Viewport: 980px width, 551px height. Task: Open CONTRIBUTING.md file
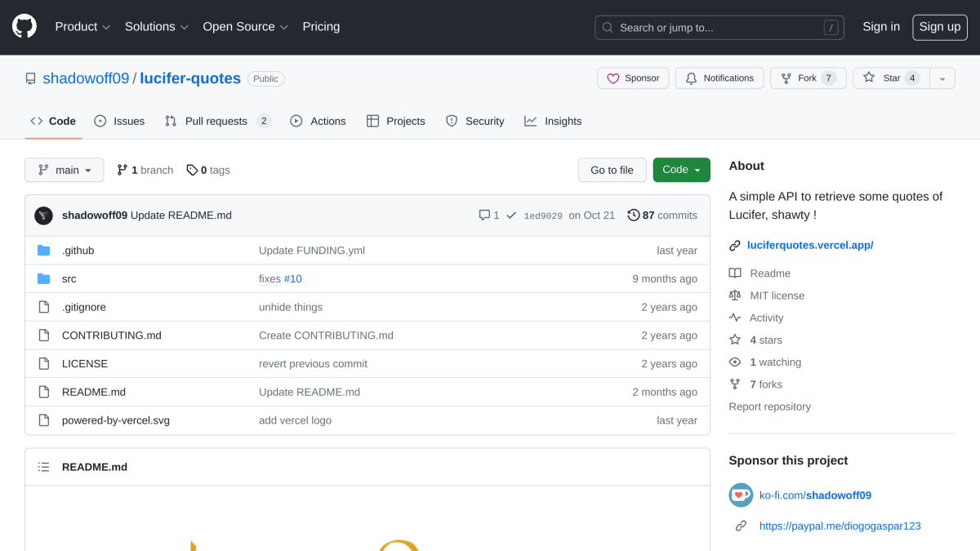[x=112, y=335]
